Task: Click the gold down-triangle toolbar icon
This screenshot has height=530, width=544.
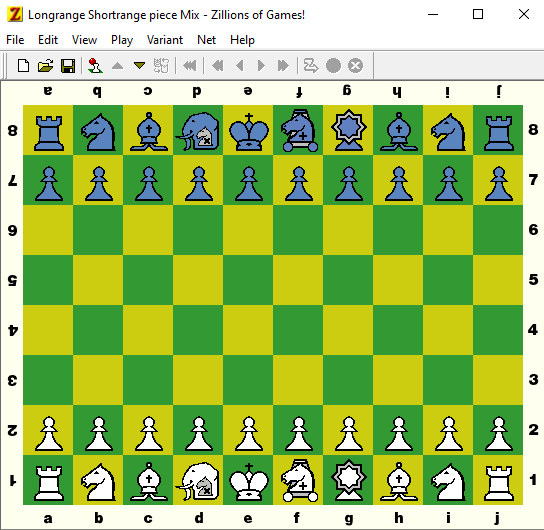Action: point(139,65)
